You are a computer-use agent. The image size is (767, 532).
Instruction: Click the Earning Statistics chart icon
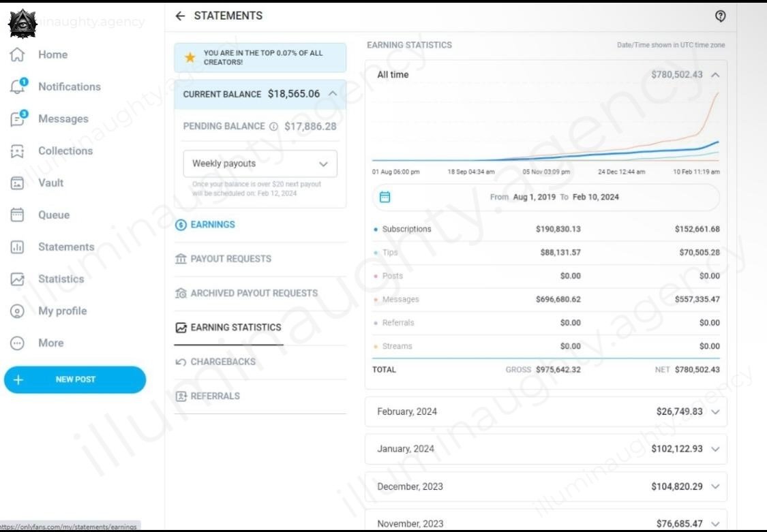click(181, 328)
